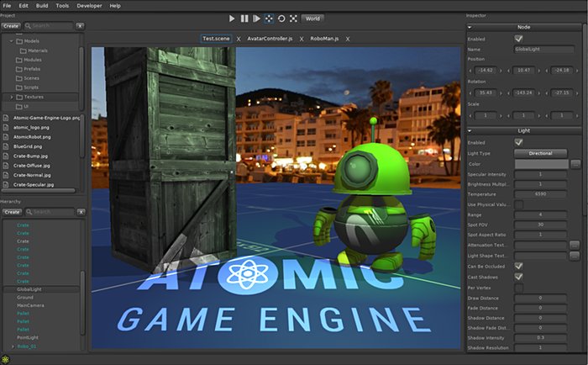This screenshot has height=365, width=588.
Task: Collapse the Models folder arrow
Action: (x=11, y=41)
